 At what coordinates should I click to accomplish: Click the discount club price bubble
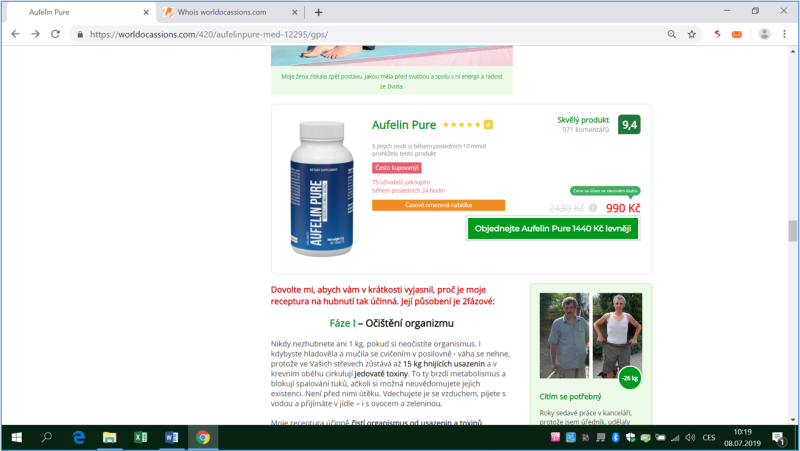click(x=605, y=191)
